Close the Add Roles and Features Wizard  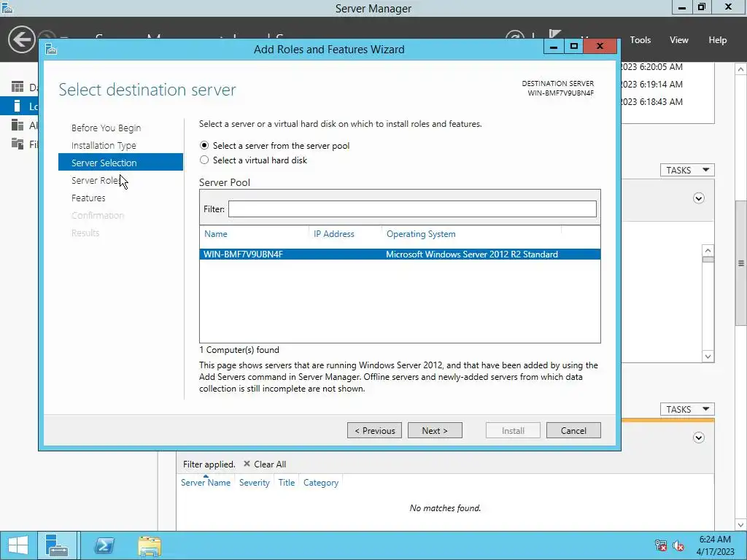[600, 46]
